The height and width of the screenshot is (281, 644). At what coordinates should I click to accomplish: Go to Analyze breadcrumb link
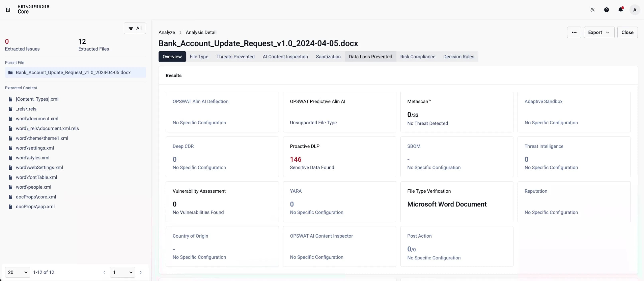click(167, 32)
